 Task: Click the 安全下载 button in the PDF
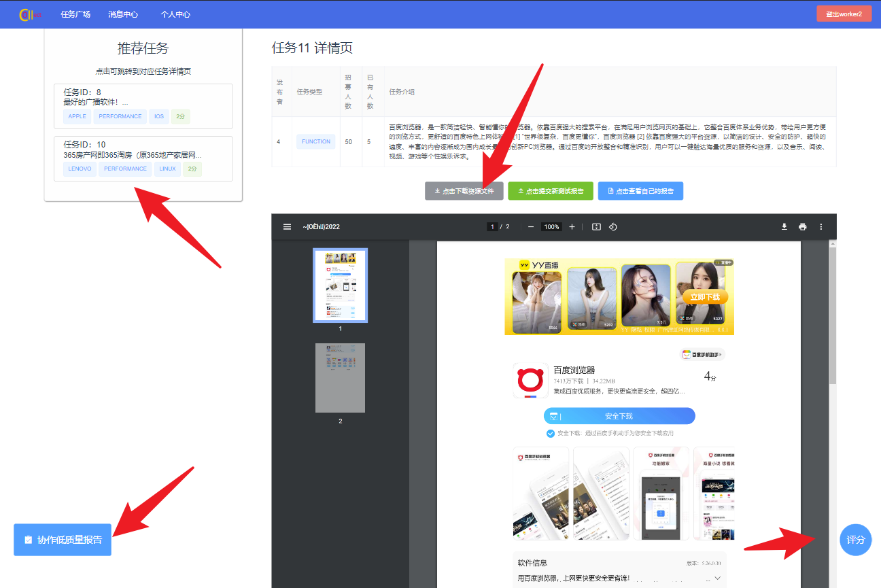click(x=619, y=416)
